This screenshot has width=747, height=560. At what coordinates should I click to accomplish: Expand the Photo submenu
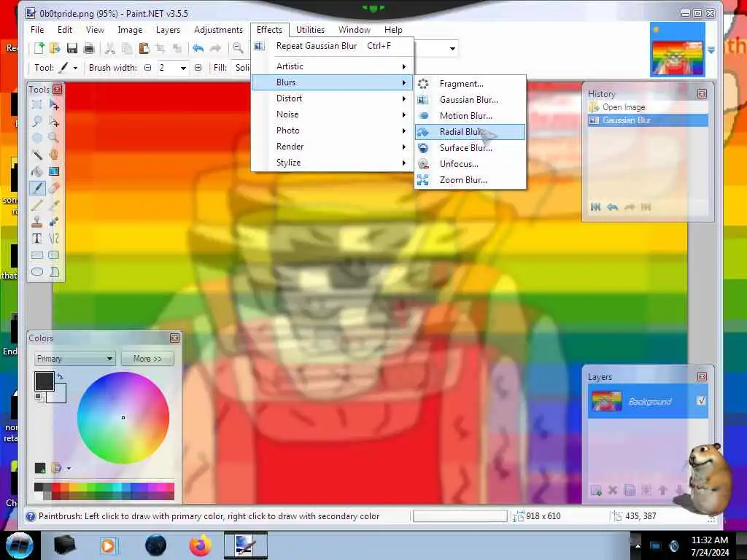[x=332, y=131]
